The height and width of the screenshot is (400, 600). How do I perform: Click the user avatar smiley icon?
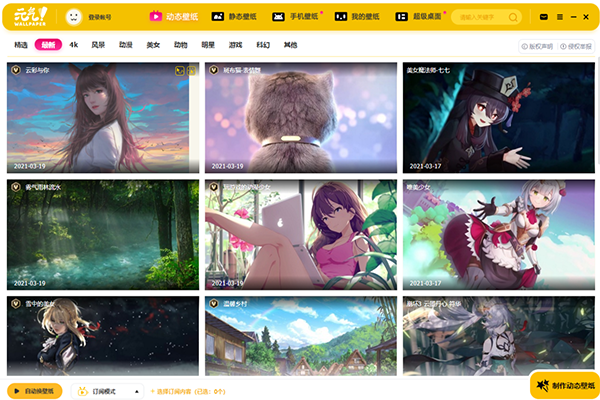74,17
